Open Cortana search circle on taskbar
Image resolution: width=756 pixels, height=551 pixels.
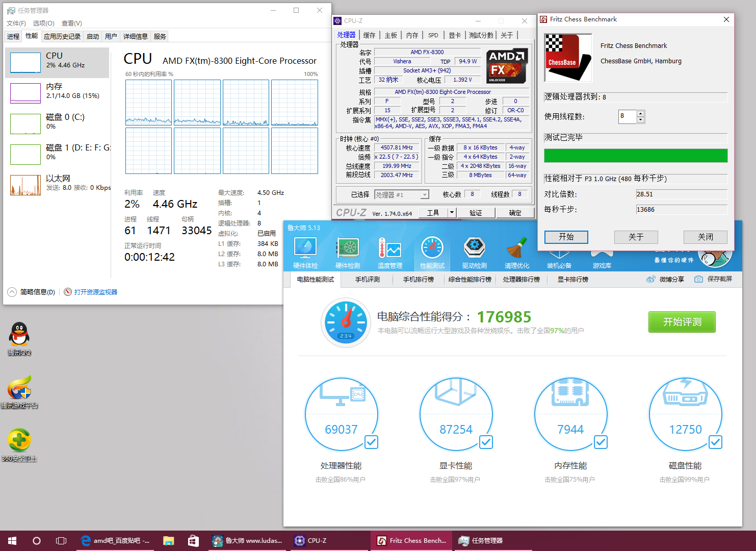pyautogui.click(x=37, y=541)
